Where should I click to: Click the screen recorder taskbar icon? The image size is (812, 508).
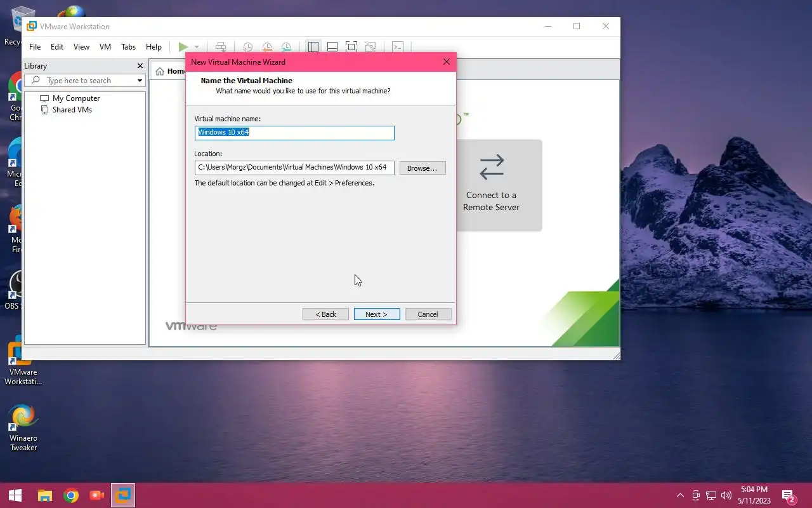coord(97,495)
